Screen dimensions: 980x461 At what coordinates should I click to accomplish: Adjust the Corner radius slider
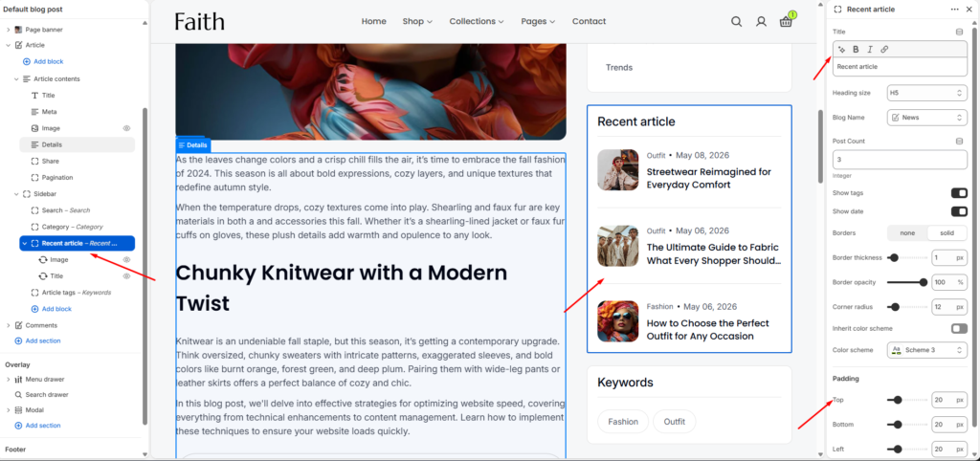point(907,307)
